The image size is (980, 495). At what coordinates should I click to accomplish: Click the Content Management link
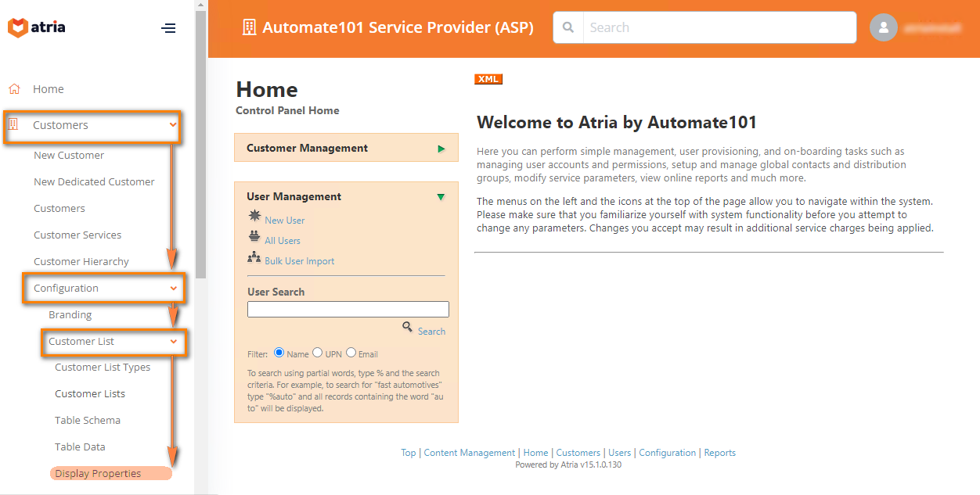pos(469,452)
